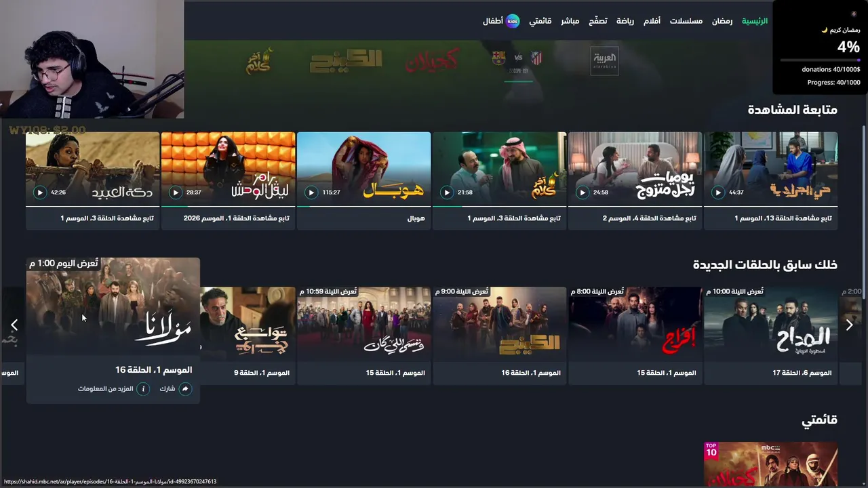
Task: Open the مباشر live tab
Action: tap(570, 21)
